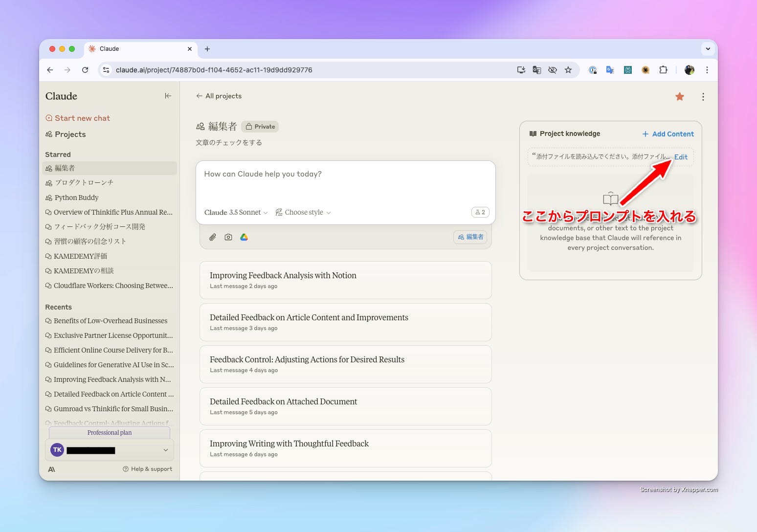Open Improving Writing with Thoughtful Feedback card
Image resolution: width=757 pixels, height=532 pixels.
click(x=345, y=448)
